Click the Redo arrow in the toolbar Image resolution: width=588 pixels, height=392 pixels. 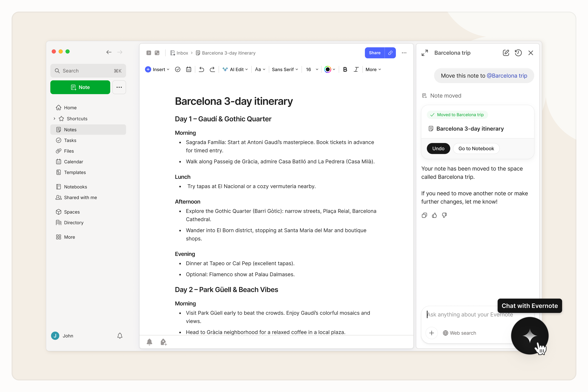coord(212,69)
